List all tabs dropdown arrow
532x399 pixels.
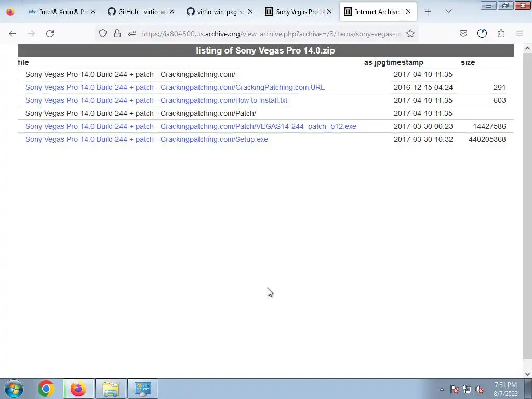[x=448, y=11]
